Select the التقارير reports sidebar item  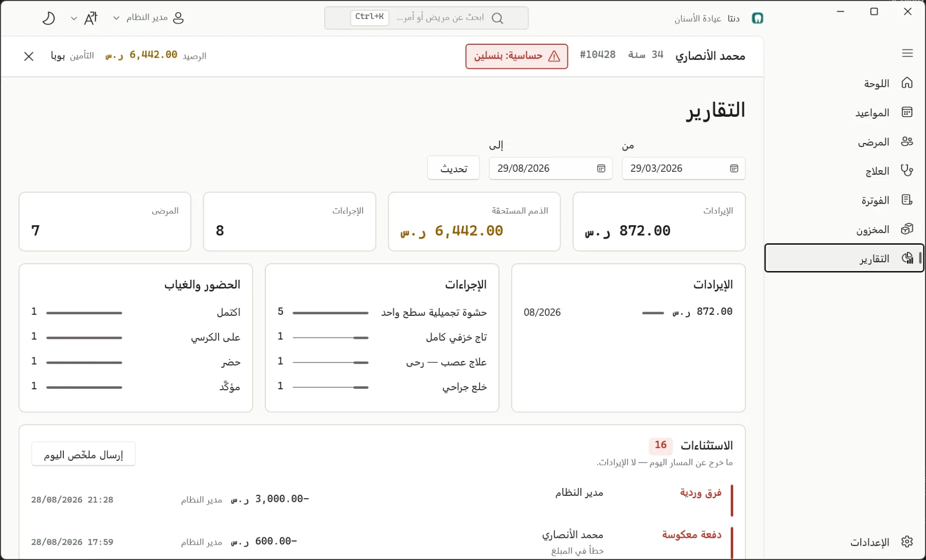click(844, 258)
